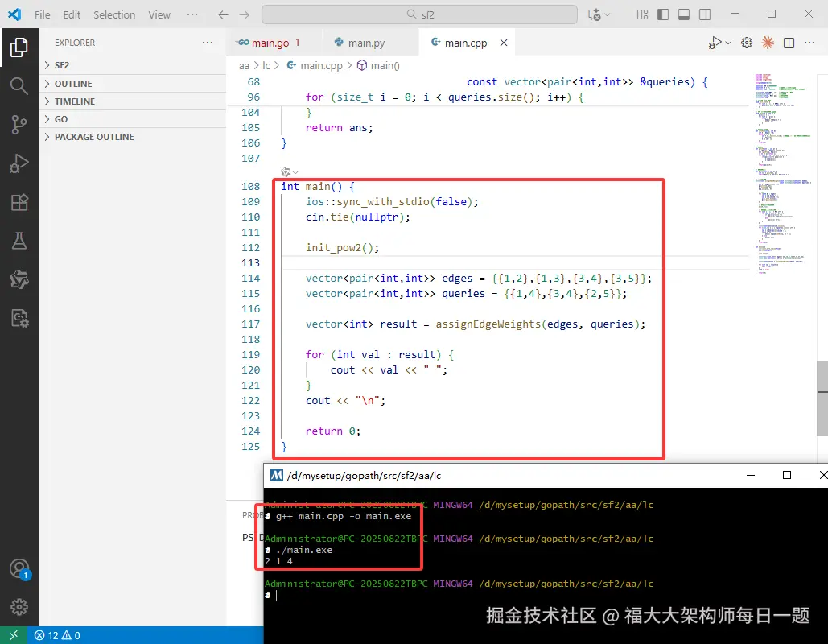828x644 pixels.
Task: Open the Manage gear in the activity bar
Action: 19,606
